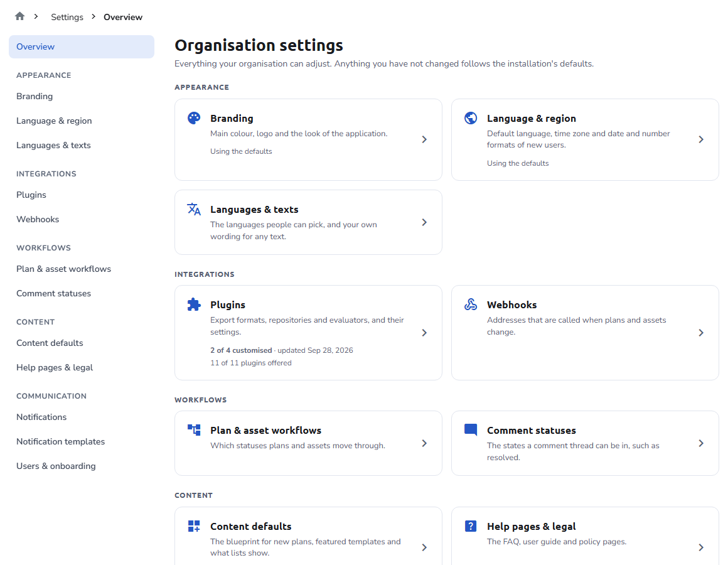The width and height of the screenshot is (728, 565).
Task: Click chevron on Plugins card
Action: 424,333
